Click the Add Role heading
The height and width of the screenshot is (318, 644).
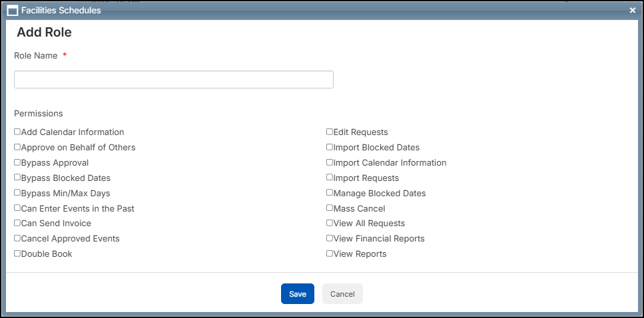coord(45,33)
